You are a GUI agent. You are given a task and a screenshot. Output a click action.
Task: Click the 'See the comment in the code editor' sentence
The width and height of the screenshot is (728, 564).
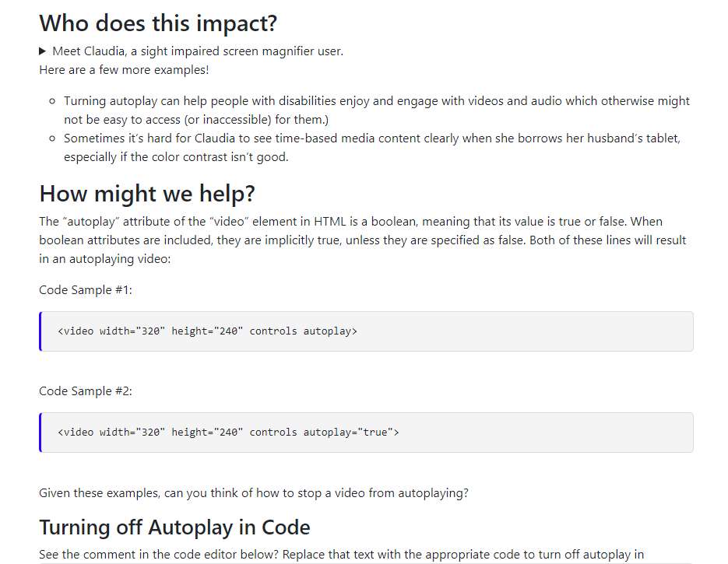tap(341, 555)
